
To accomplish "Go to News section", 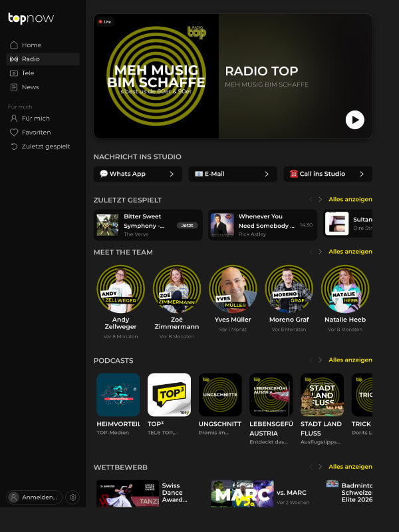I will tap(30, 87).
